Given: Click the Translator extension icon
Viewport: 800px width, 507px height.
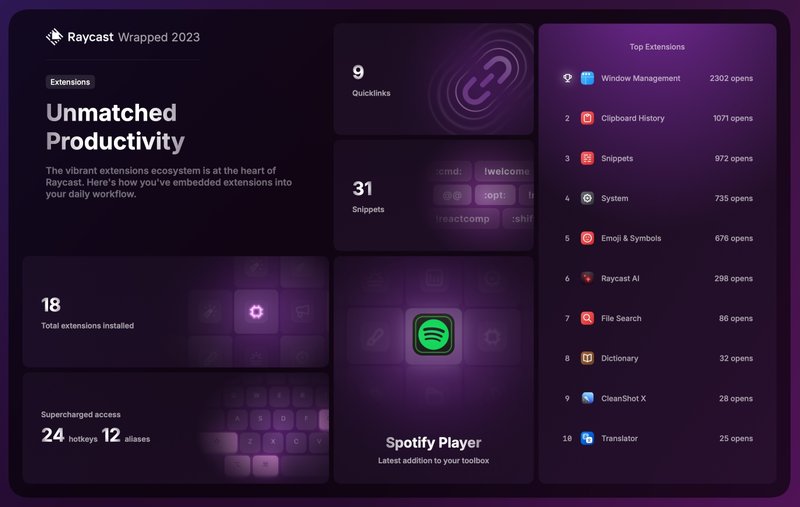Looking at the screenshot, I should click(587, 438).
